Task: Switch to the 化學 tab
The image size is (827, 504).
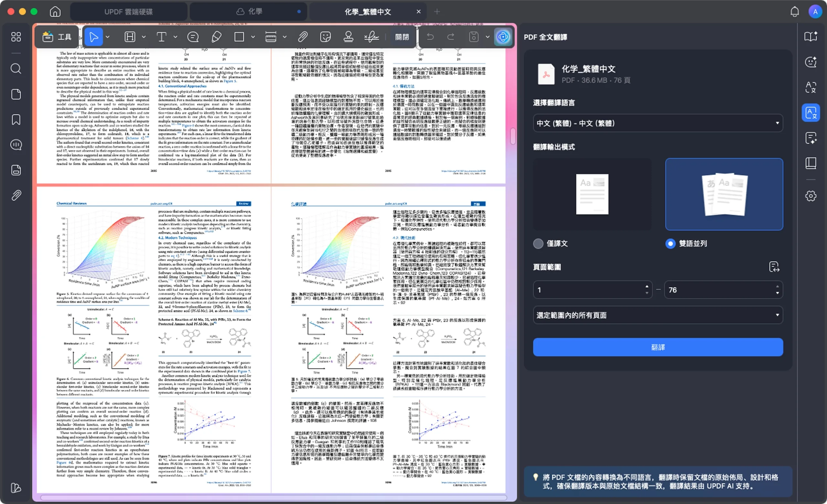Action: pos(249,12)
